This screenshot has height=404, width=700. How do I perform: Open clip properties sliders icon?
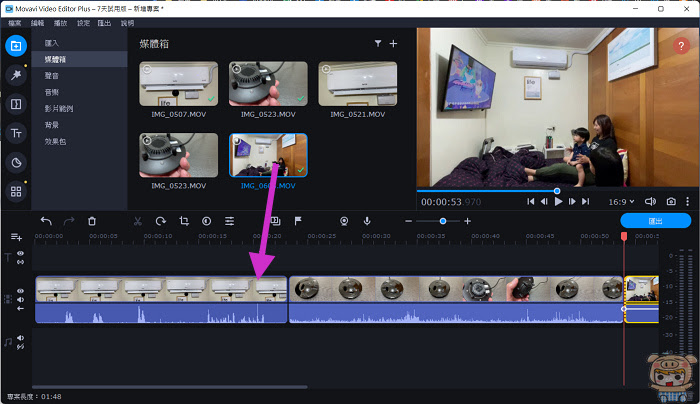[x=229, y=221]
